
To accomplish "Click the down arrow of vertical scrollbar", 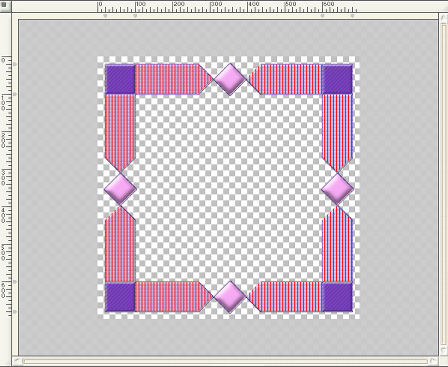I will (443, 350).
